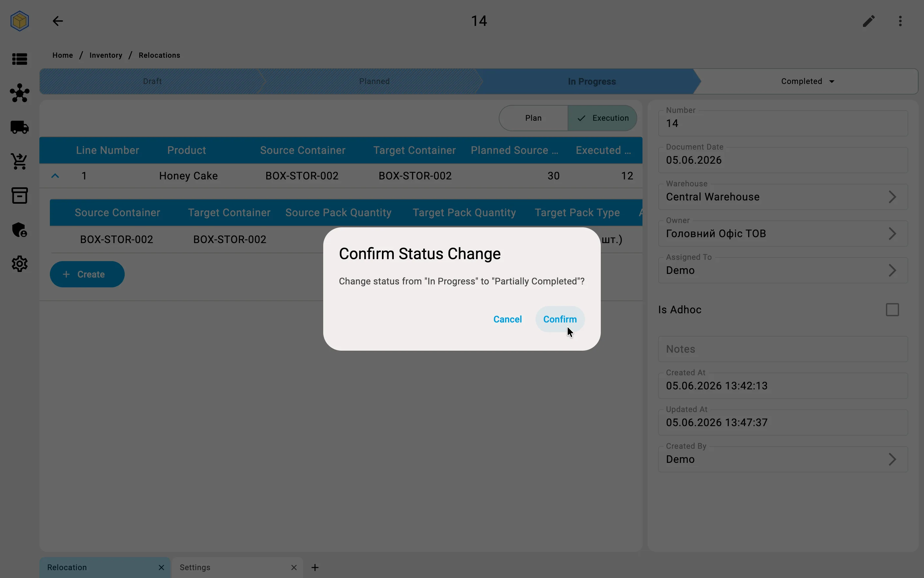Open Central Warehouse field chevron

(x=892, y=197)
